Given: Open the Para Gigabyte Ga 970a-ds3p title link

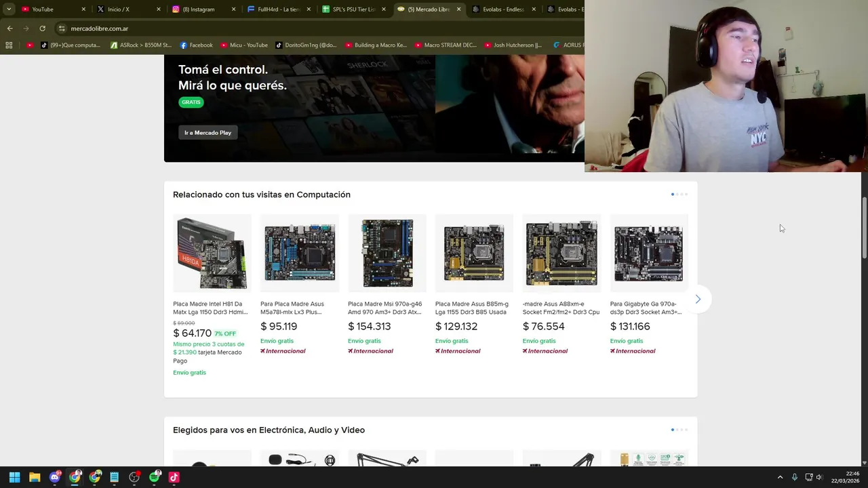Looking at the screenshot, I should pyautogui.click(x=646, y=308).
